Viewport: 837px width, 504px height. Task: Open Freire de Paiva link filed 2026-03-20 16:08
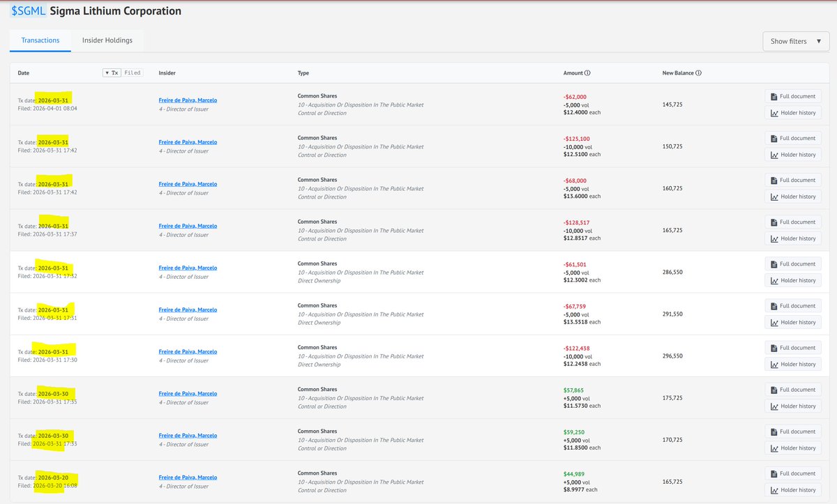(x=188, y=477)
